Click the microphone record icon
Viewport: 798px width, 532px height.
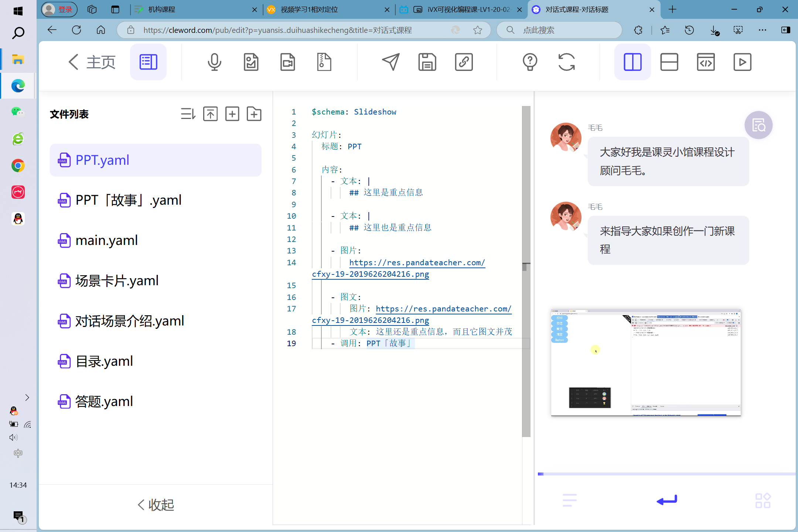[x=214, y=62]
